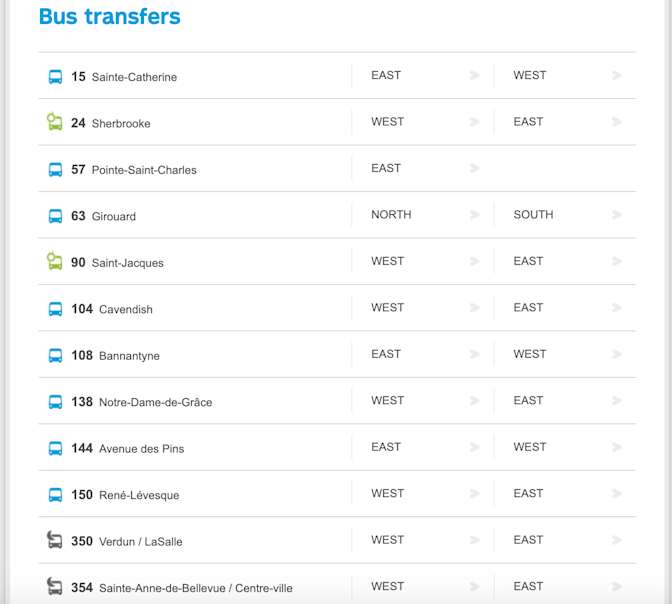Image resolution: width=672 pixels, height=604 pixels.
Task: Click the night bus icon for 350 Verdun / LaSalle
Action: pyautogui.click(x=54, y=540)
